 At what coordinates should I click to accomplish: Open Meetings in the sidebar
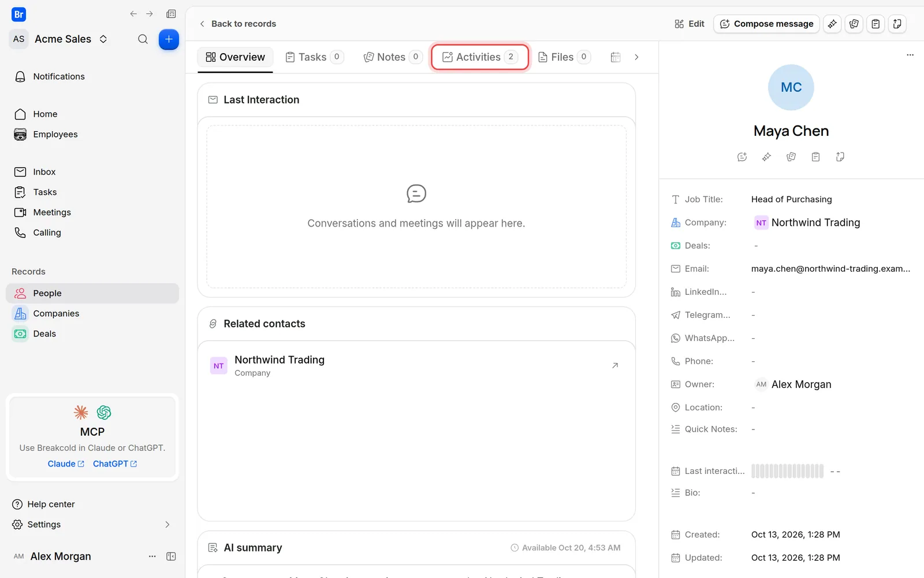(x=92, y=212)
